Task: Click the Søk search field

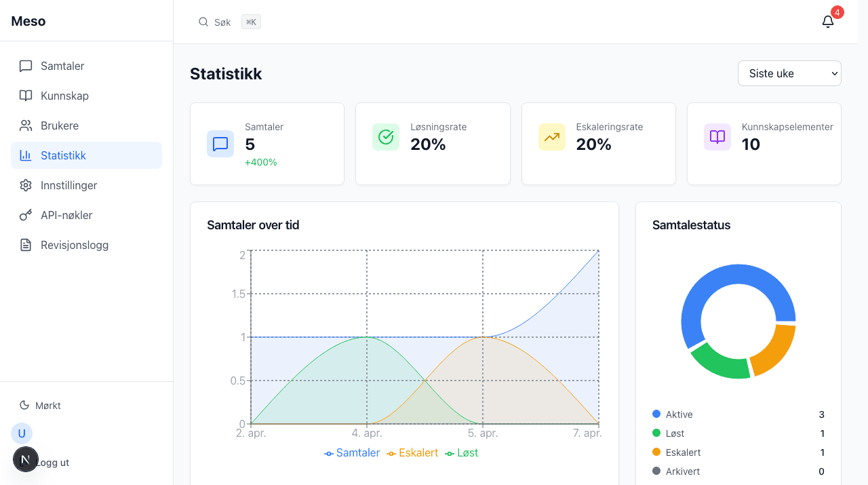Action: [x=222, y=22]
